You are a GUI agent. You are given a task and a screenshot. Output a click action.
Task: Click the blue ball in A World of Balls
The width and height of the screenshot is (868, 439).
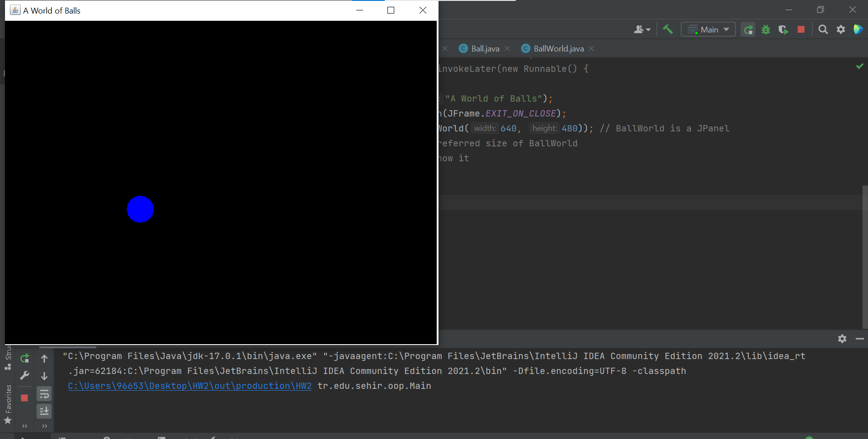coord(140,209)
